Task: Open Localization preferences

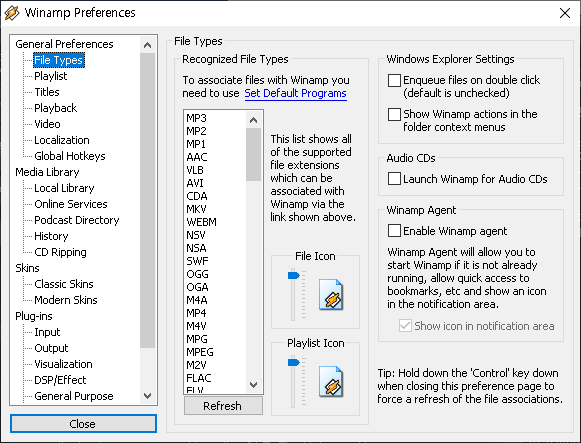Action: (62, 140)
